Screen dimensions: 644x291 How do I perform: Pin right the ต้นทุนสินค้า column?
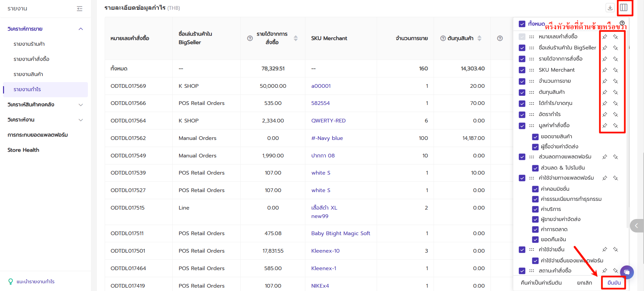coord(615,92)
